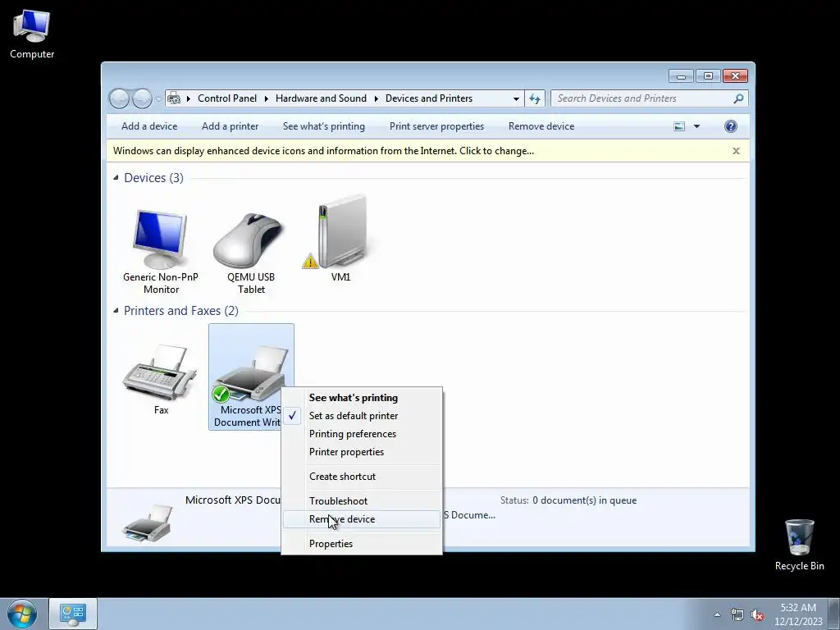Toggle Set as default printer checkmark
Image resolution: width=840 pixels, height=630 pixels.
(292, 416)
